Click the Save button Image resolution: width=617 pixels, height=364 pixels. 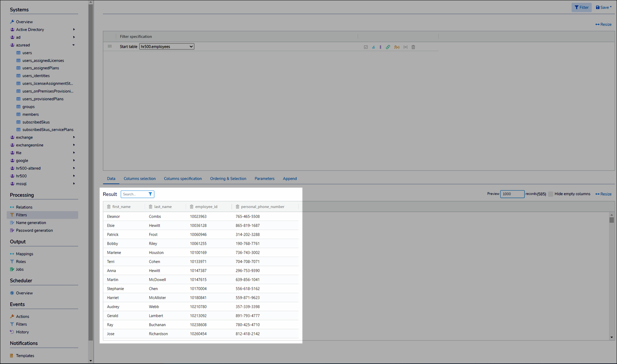604,7
